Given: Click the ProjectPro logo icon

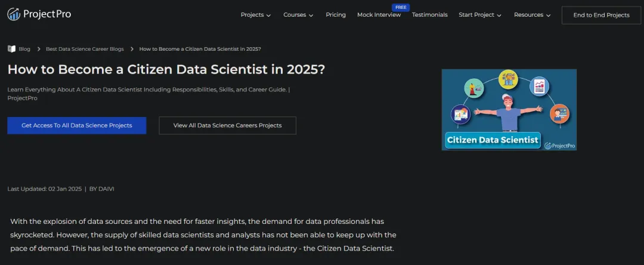Looking at the screenshot, I should pos(14,14).
